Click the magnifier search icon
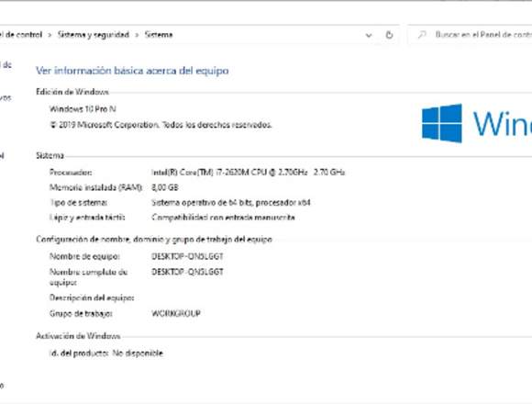Image resolution: width=532 pixels, height=404 pixels. (422, 35)
